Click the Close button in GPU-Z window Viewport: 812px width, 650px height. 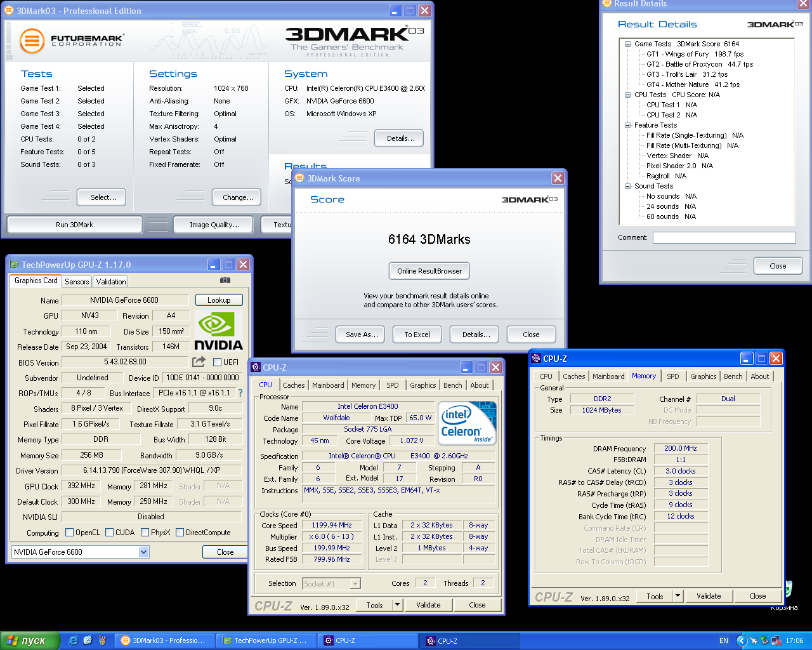click(225, 552)
